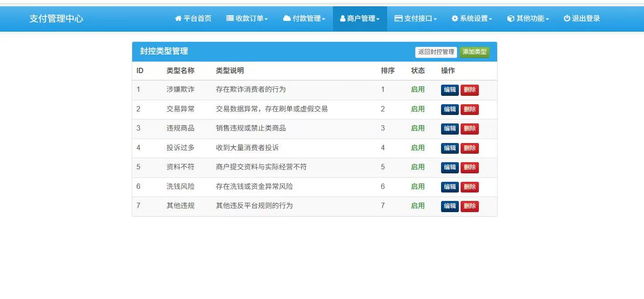
Task: Expand the 系统设置 dropdown caret
Action: pyautogui.click(x=490, y=19)
